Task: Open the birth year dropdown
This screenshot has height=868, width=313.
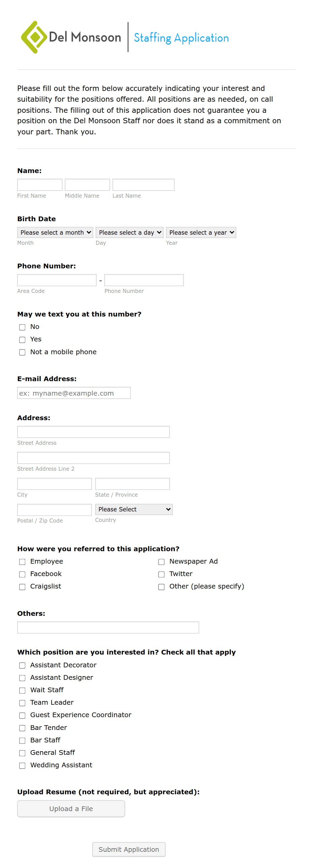Action: coord(201,232)
